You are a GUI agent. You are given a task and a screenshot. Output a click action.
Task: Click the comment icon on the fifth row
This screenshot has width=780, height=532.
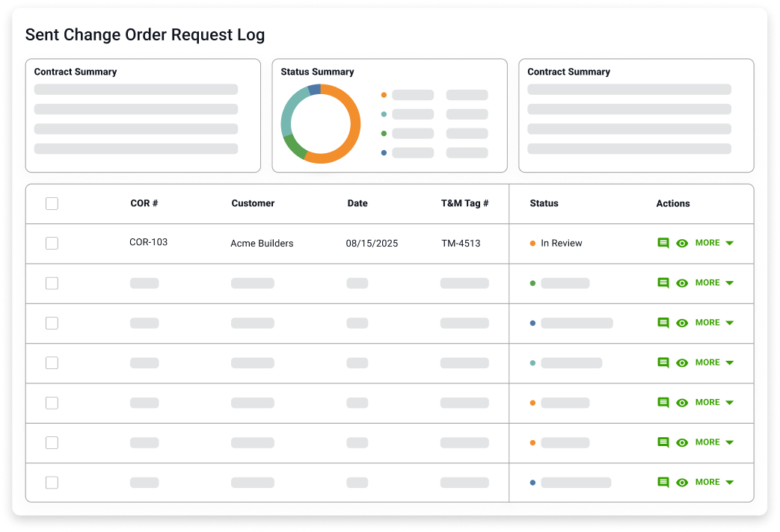tap(663, 402)
